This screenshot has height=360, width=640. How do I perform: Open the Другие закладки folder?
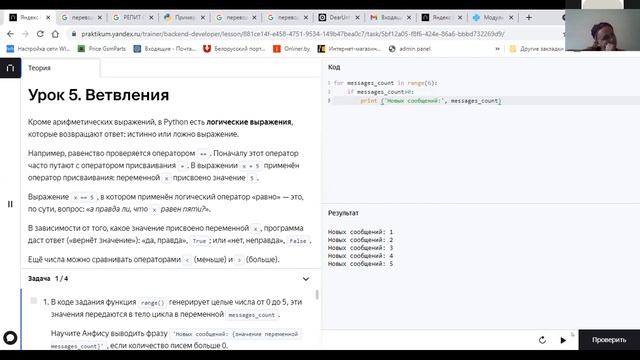(x=536, y=49)
